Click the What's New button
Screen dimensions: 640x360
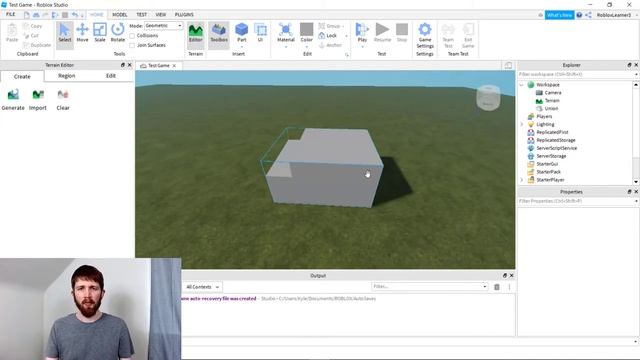(x=559, y=15)
